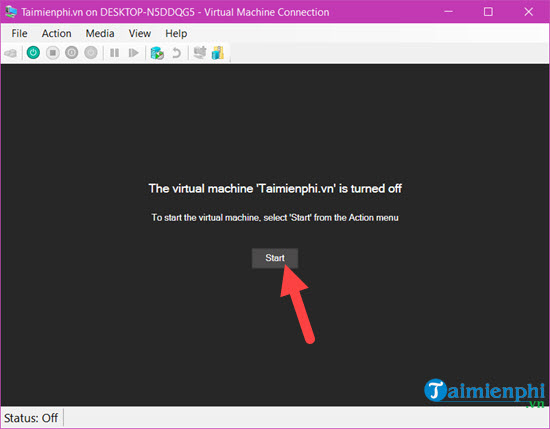Click the Revert toolbar icon
Image resolution: width=550 pixels, height=429 pixels.
(176, 53)
